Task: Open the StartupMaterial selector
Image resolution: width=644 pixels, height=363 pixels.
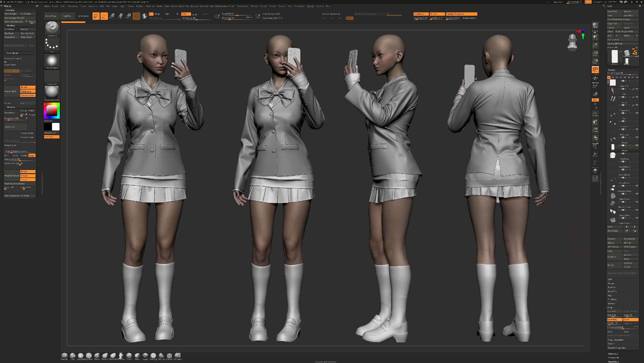Action: (x=52, y=93)
